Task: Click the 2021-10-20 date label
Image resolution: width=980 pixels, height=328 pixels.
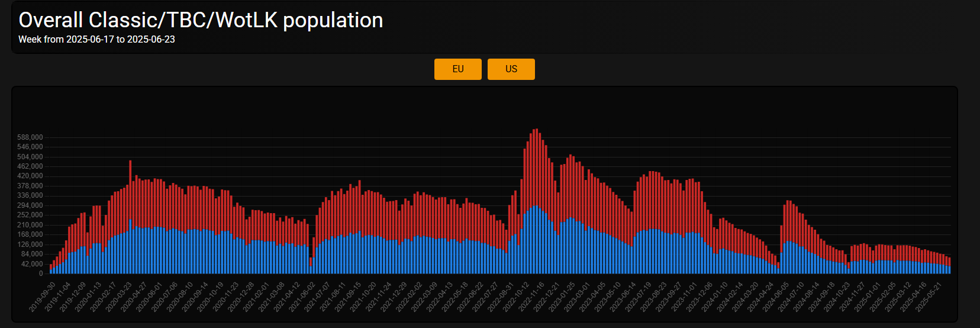Action: click(363, 297)
